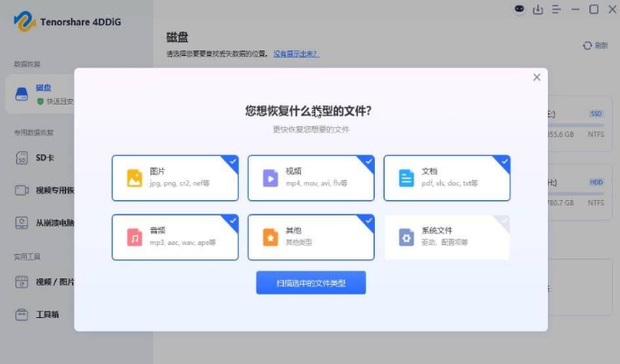The image size is (620, 364).
Task: Click the mp3, aac, wav, ape等 text
Action: 183,242
